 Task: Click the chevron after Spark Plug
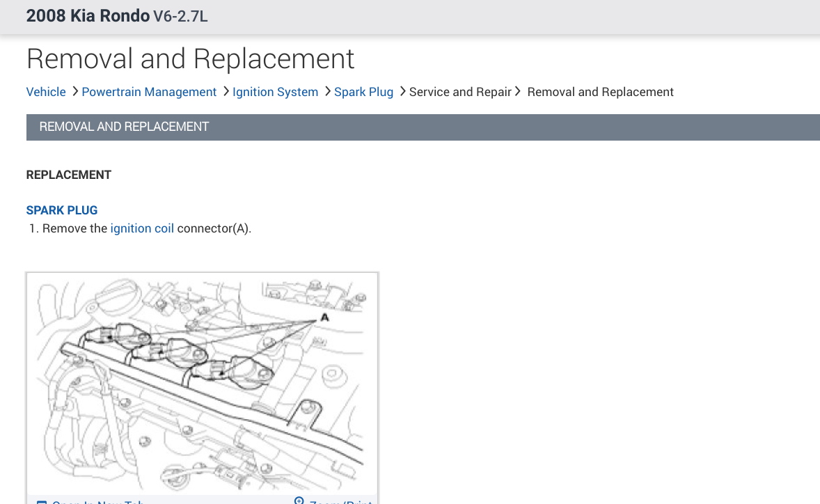pos(402,91)
